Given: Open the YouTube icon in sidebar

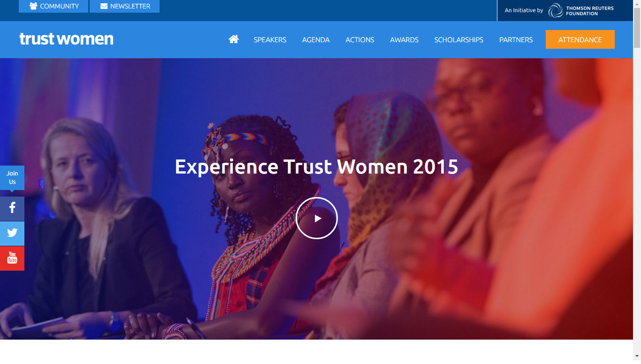Looking at the screenshot, I should click(x=12, y=258).
